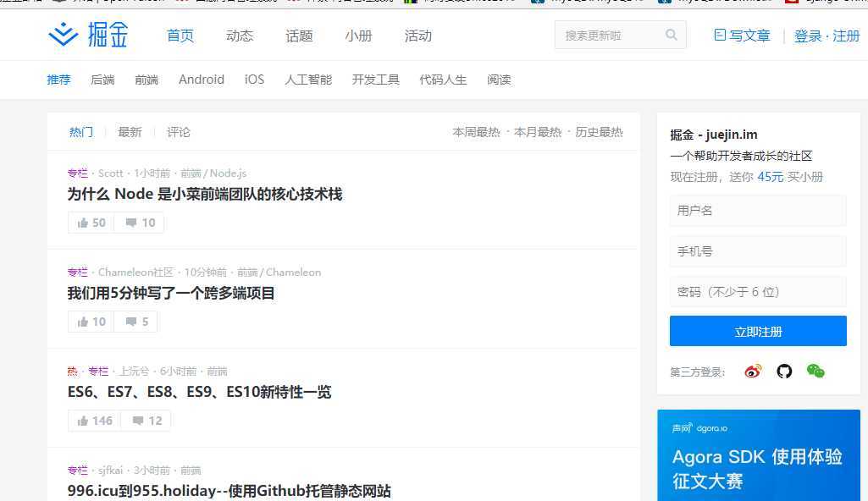The height and width of the screenshot is (501, 868).
Task: Open comments on the Node article (10)
Action: click(140, 223)
